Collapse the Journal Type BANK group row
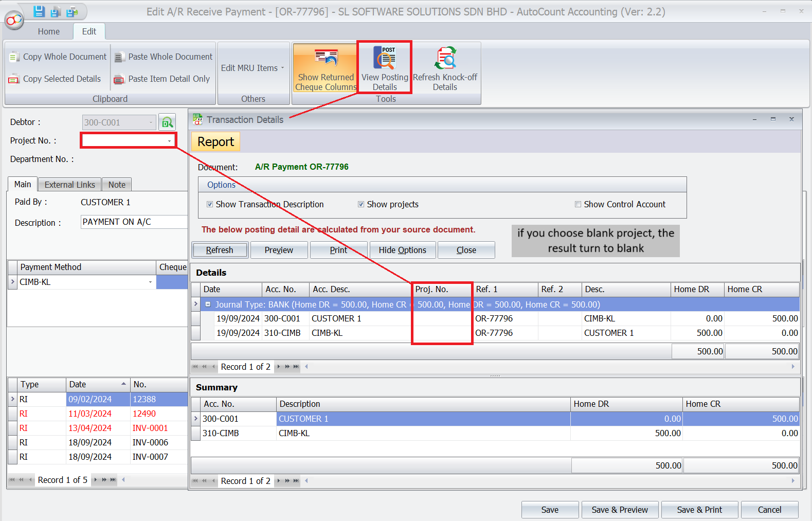Screen dimensions: 812x521 pyautogui.click(x=208, y=304)
